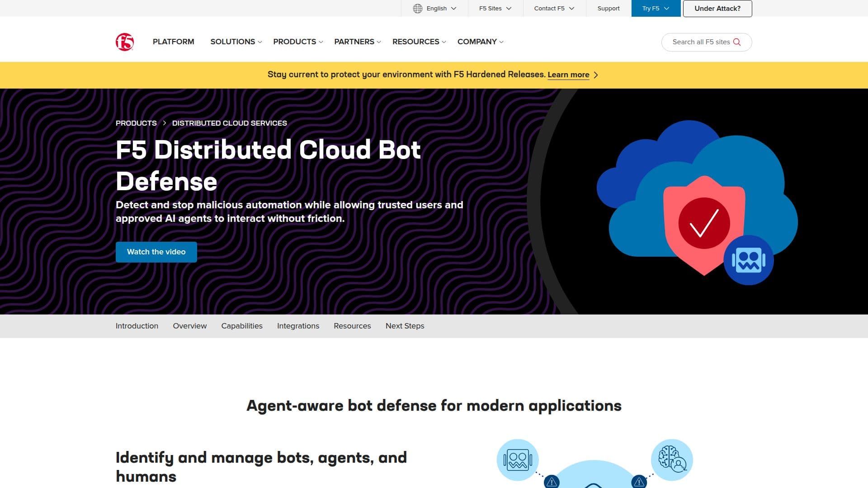Jump to the Capabilities section tab
This screenshot has width=868, height=488.
pos(242,326)
